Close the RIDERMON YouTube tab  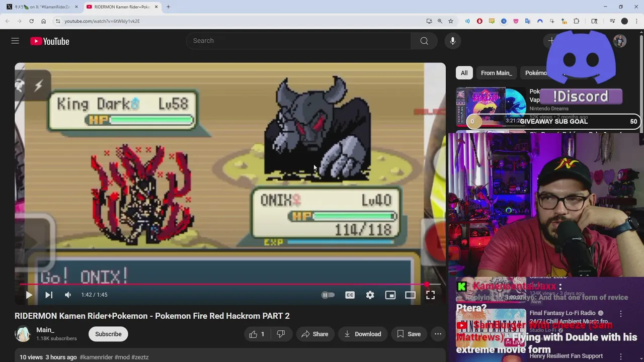(x=156, y=7)
